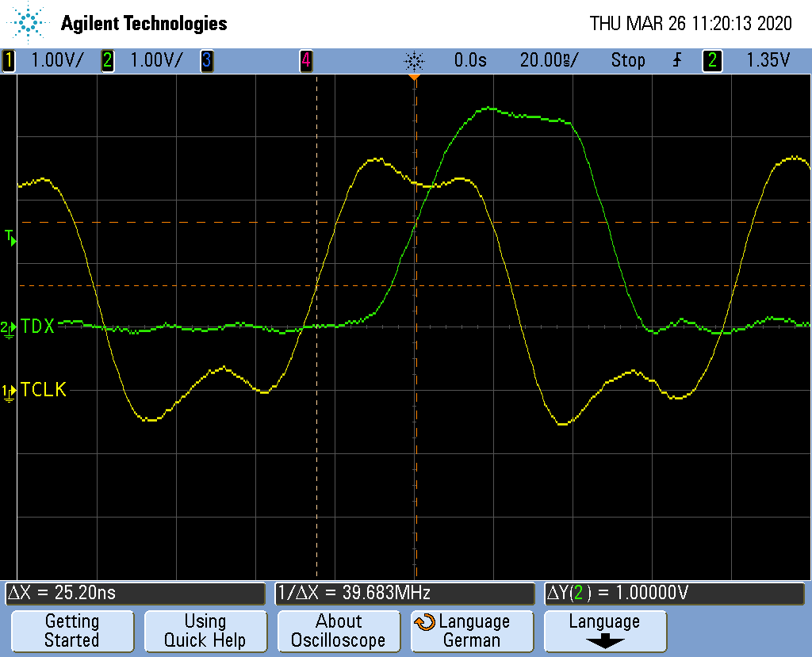This screenshot has width=812, height=657.
Task: Click the 20.00 ns/div timebase setting
Action: coord(549,60)
